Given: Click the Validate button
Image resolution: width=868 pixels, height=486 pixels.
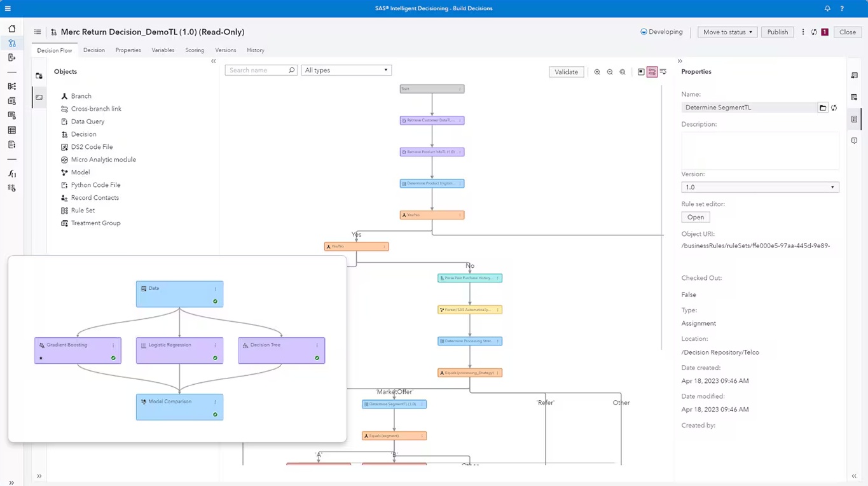Looking at the screenshot, I should [x=566, y=72].
